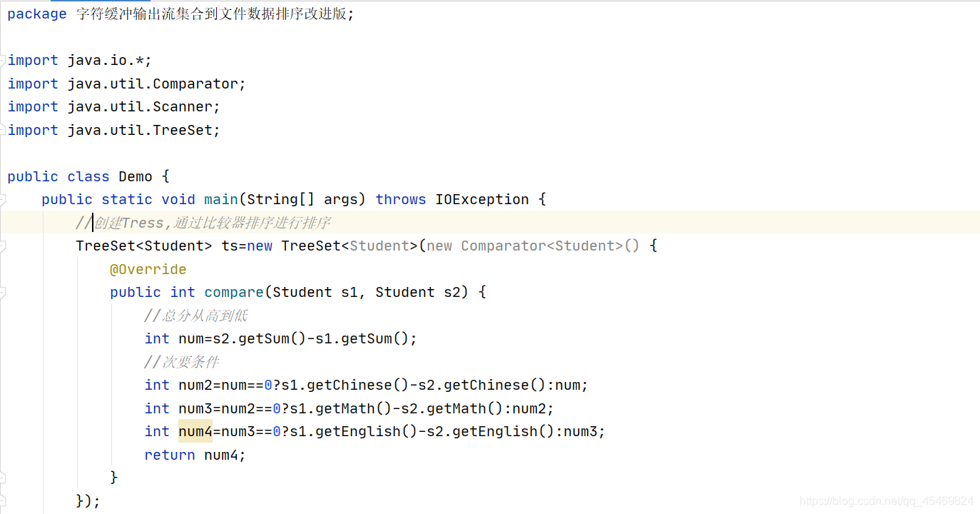The image size is (980, 514).
Task: Click IOException in the throws clause
Action: (482, 200)
